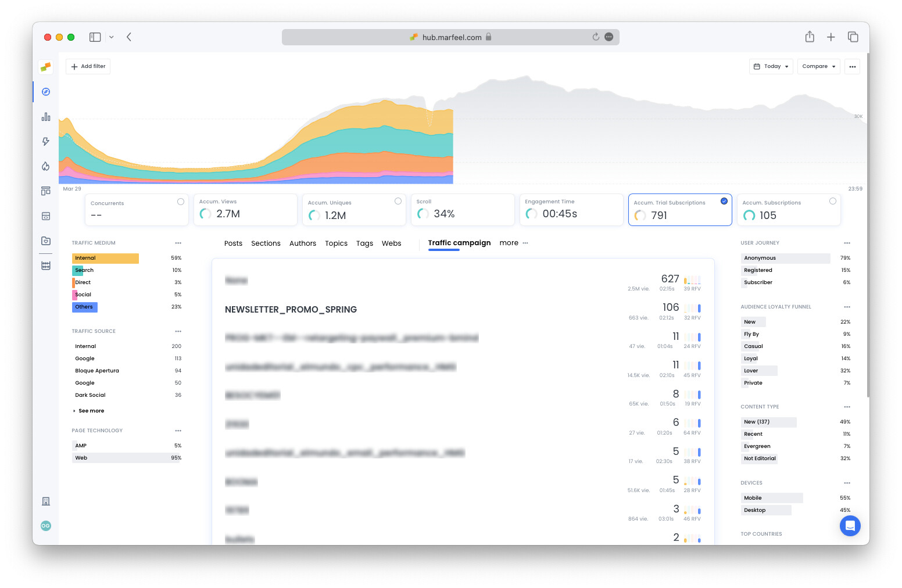Switch to the Authors tab
The width and height of the screenshot is (902, 588).
303,243
